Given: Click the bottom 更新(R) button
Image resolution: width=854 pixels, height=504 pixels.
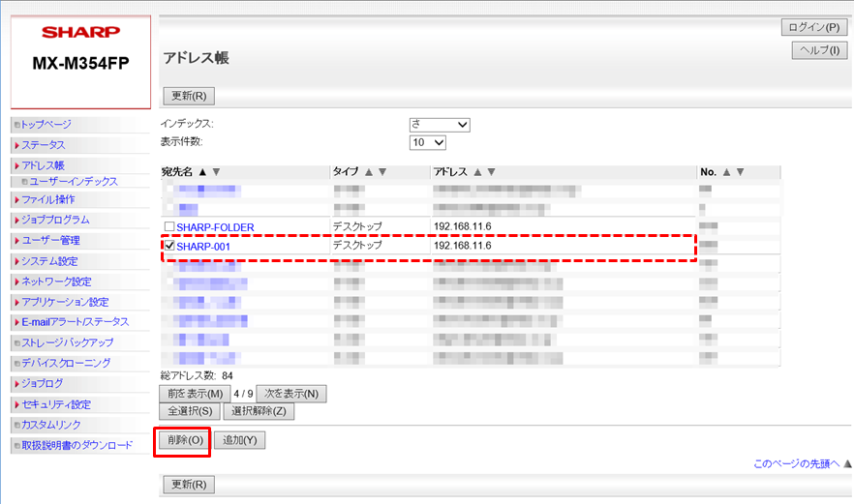Looking at the screenshot, I should [x=189, y=485].
